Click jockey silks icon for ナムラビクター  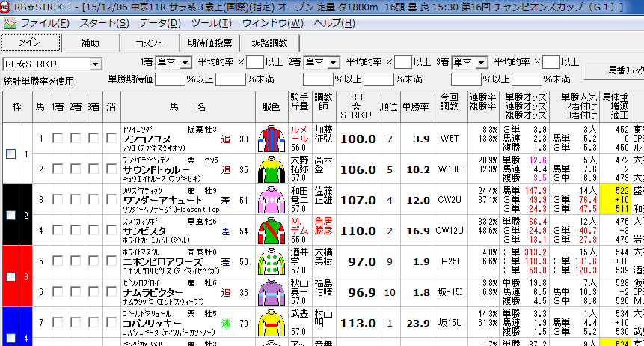(x=271, y=293)
